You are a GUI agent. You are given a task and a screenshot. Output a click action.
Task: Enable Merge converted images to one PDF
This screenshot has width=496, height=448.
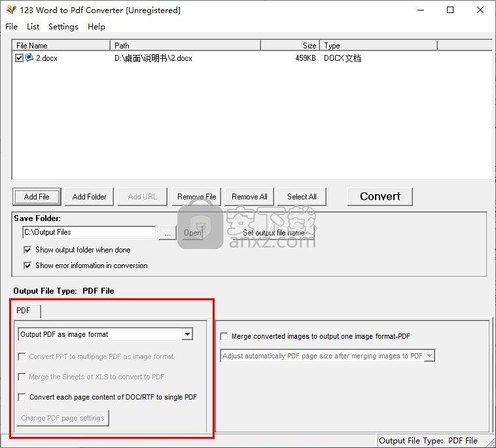click(x=224, y=336)
